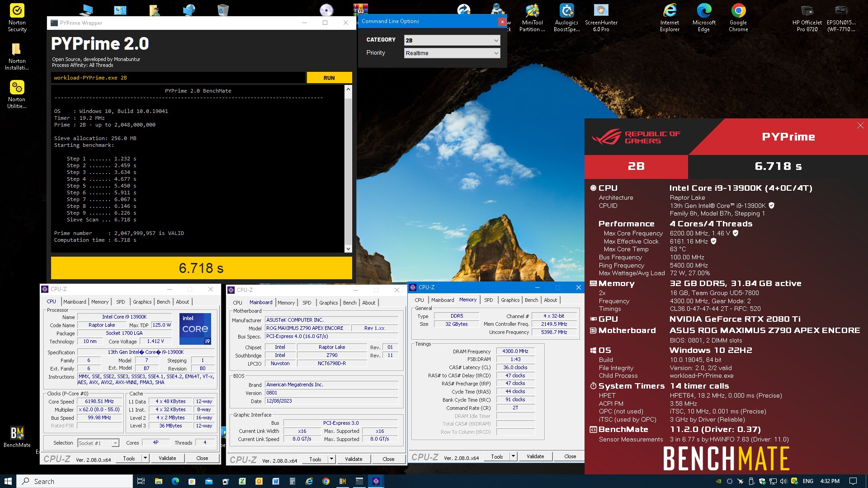This screenshot has width=868, height=488.
Task: Open the HP OfficeJet Pro 8720 shortcut
Action: pyautogui.click(x=807, y=18)
